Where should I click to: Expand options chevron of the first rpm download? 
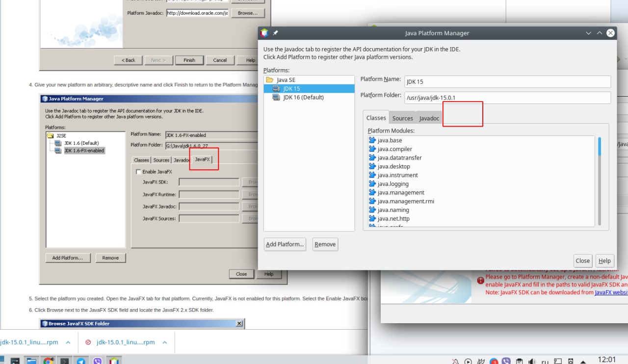pos(68,342)
